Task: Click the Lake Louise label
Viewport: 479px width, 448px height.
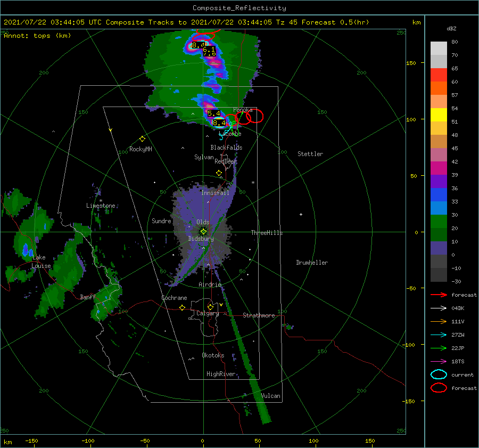Action: pos(41,262)
